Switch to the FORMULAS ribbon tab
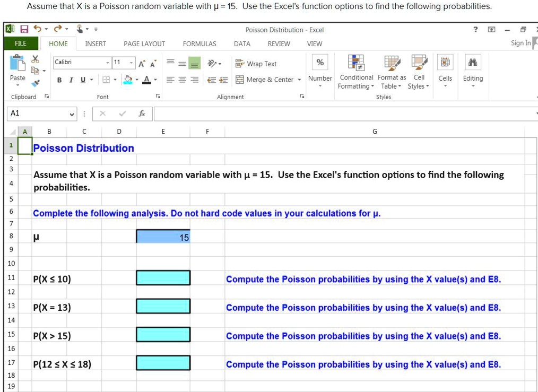The width and height of the screenshot is (538, 392). [x=199, y=43]
